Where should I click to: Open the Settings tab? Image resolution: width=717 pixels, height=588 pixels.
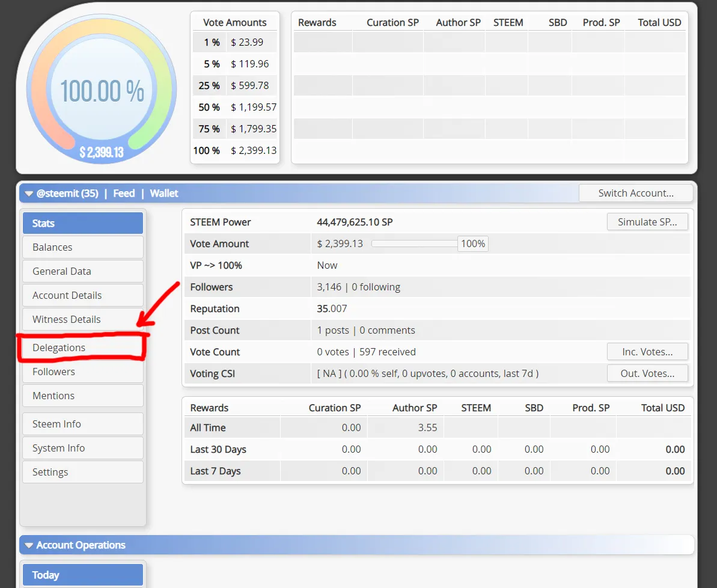point(83,472)
